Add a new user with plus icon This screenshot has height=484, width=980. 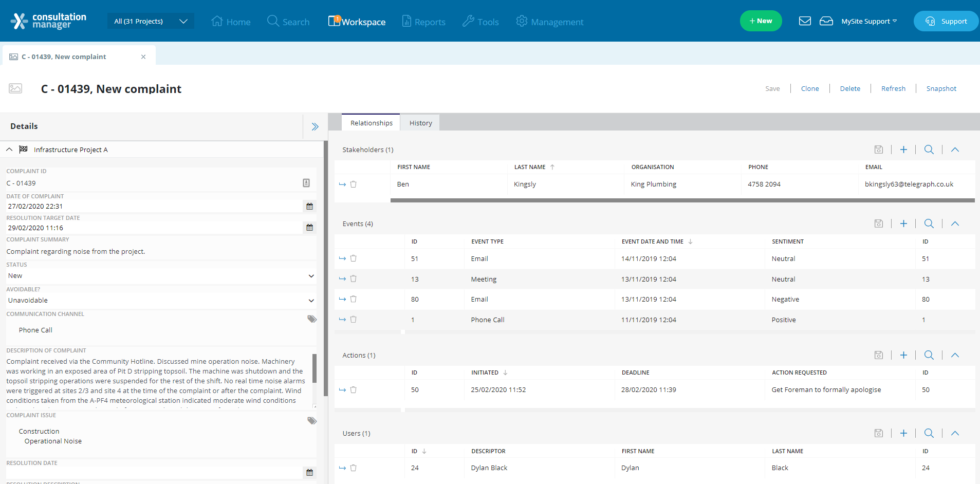[x=903, y=433]
